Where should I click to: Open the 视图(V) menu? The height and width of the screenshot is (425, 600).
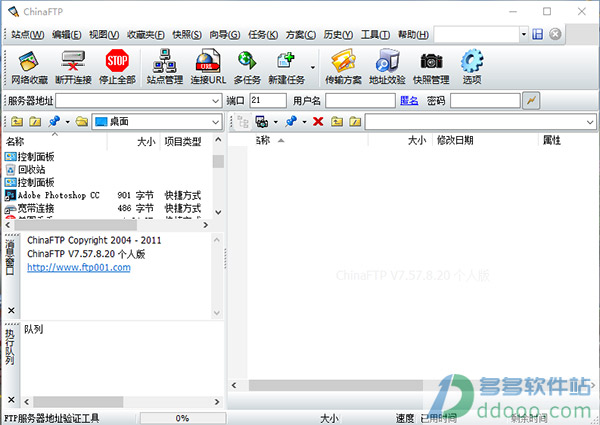[x=104, y=34]
